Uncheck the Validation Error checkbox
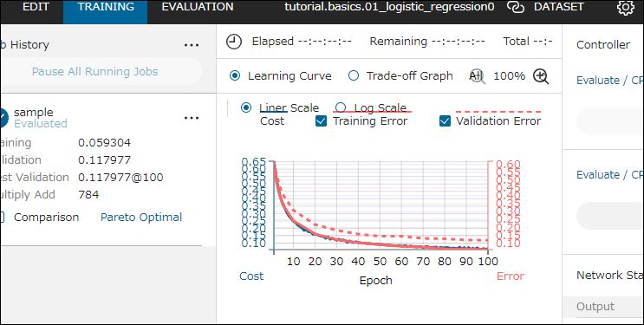 click(445, 121)
